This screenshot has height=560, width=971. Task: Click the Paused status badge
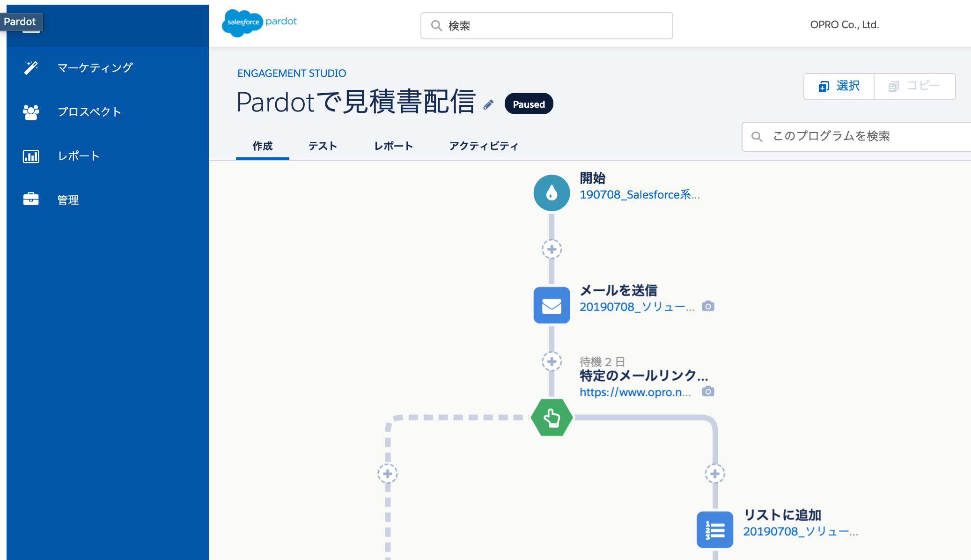(529, 104)
